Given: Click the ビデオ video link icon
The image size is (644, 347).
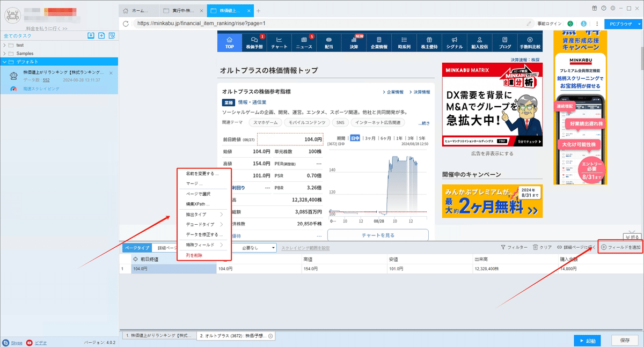Looking at the screenshot, I should [29, 342].
